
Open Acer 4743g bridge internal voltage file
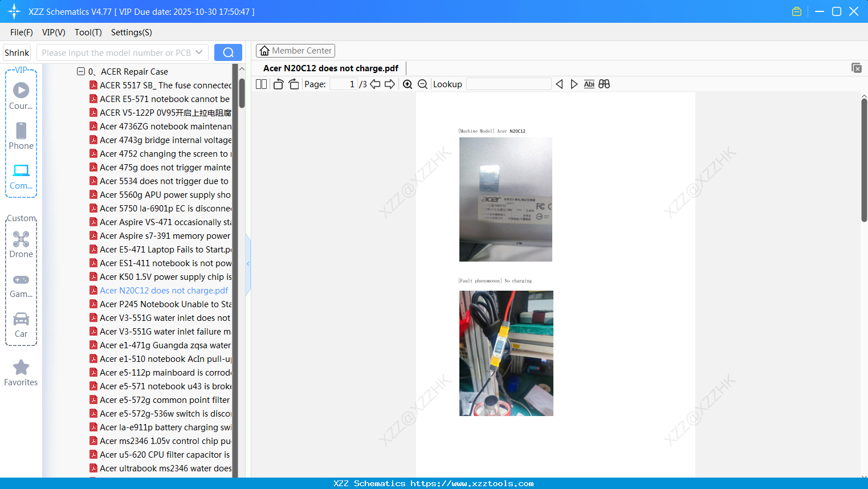(x=165, y=140)
